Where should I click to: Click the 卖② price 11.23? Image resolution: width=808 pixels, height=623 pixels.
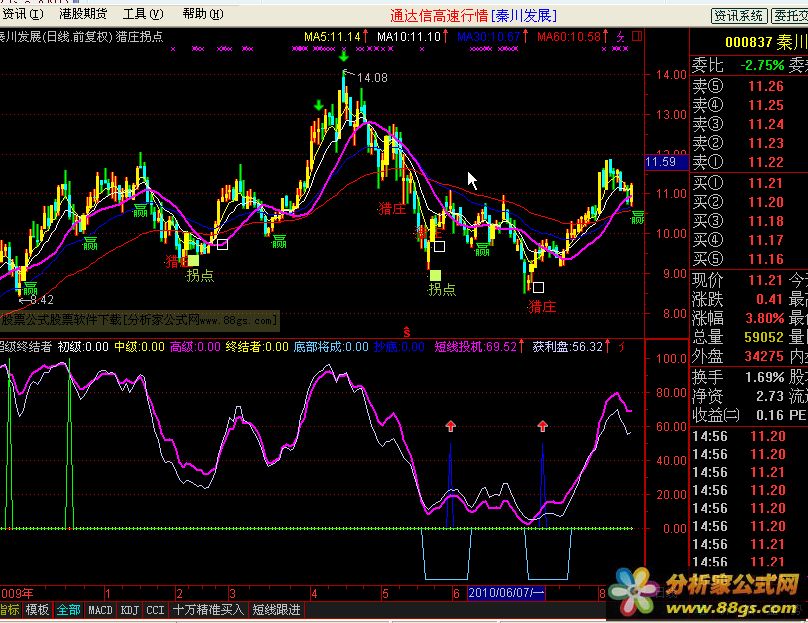coord(766,143)
